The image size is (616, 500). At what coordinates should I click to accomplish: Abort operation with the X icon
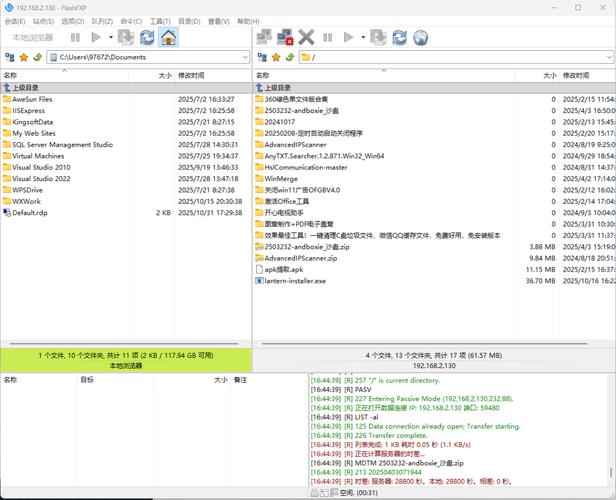306,38
